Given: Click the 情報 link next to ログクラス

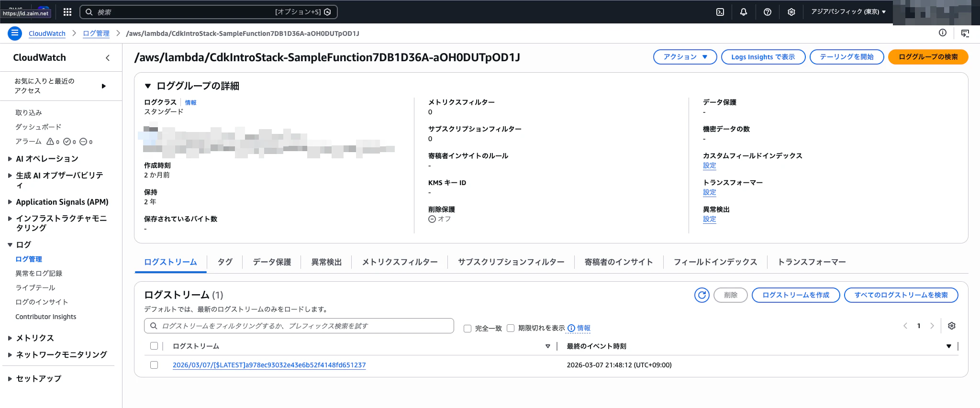Looking at the screenshot, I should coord(190,102).
